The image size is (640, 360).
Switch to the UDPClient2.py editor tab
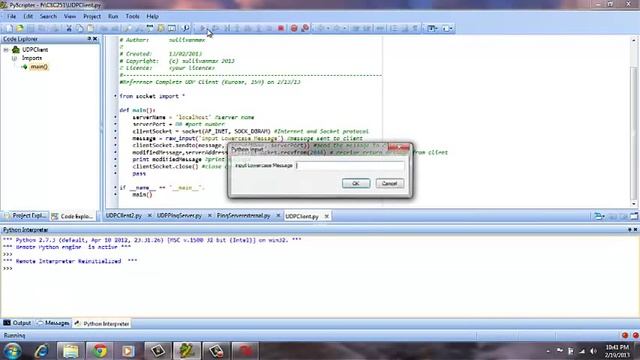pyautogui.click(x=124, y=216)
